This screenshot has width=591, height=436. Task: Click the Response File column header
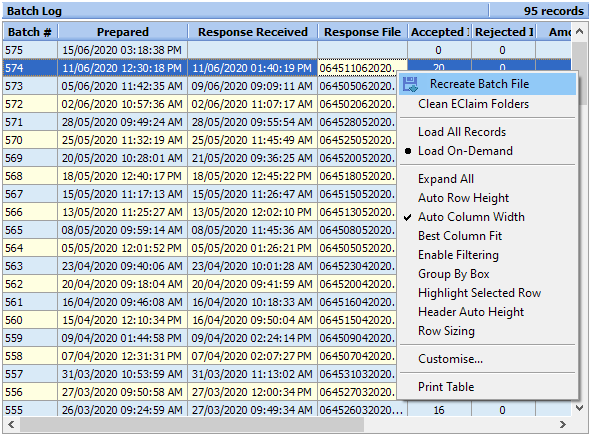363,32
